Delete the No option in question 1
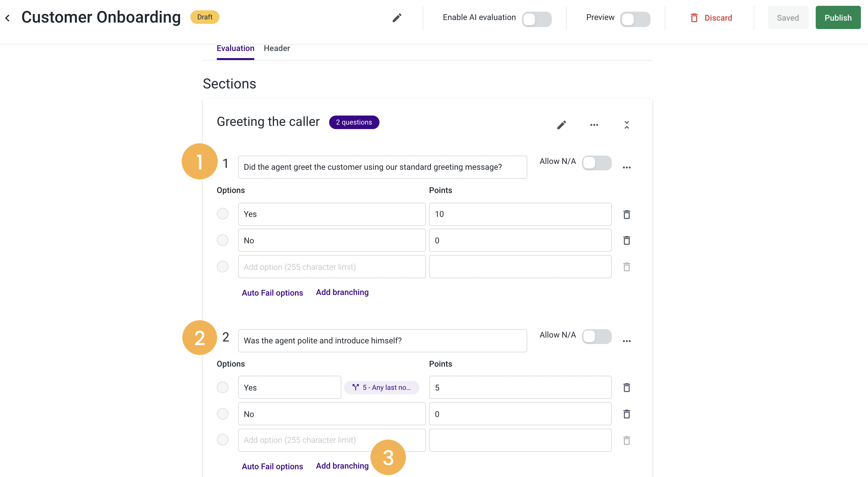Viewport: 868px width, 477px height. pos(626,240)
